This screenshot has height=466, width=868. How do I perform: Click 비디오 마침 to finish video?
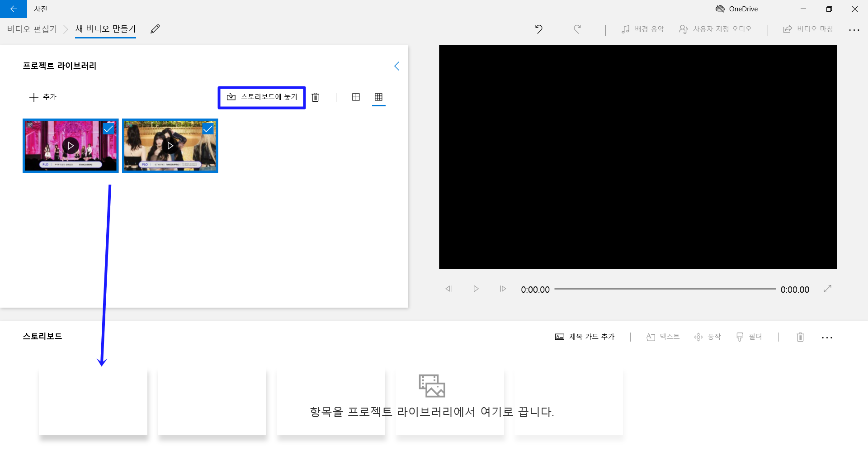pos(808,29)
